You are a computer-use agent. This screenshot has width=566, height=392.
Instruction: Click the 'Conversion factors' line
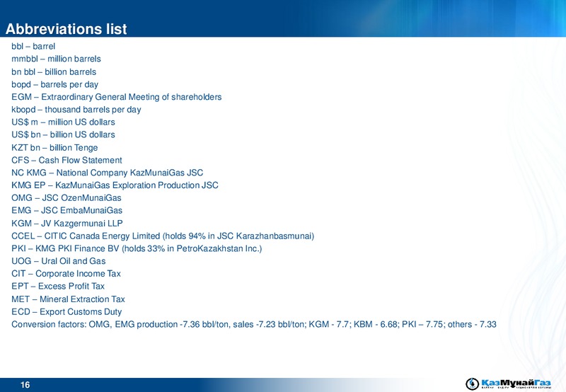click(254, 325)
